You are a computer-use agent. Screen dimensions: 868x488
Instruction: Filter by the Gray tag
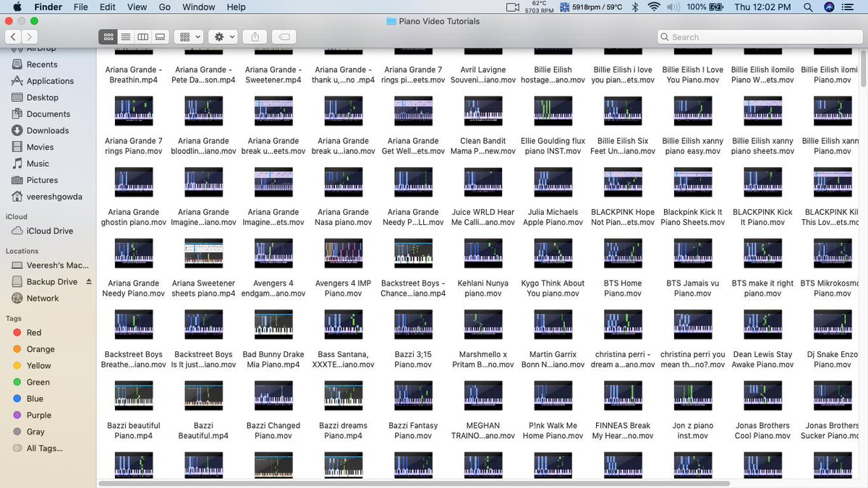[x=35, y=432]
